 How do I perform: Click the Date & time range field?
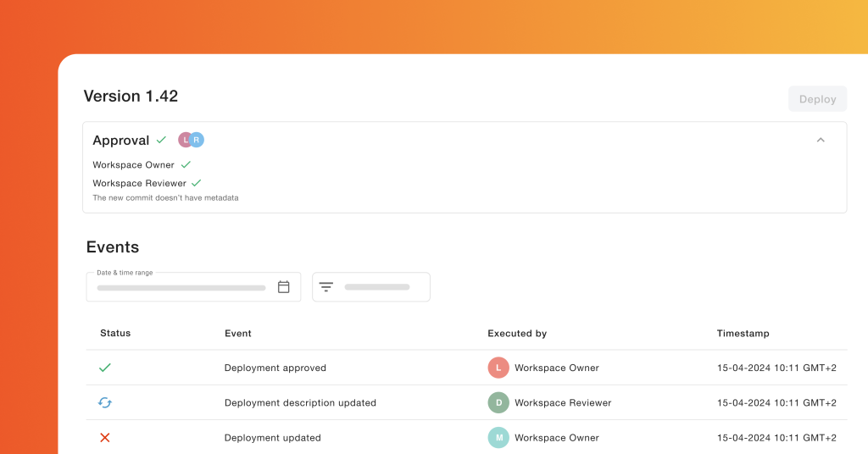coord(193,287)
